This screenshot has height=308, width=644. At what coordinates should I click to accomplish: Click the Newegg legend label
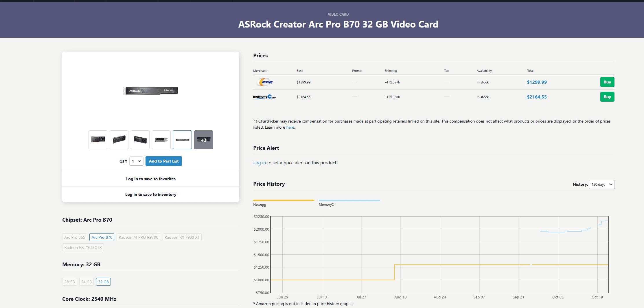[x=260, y=205]
